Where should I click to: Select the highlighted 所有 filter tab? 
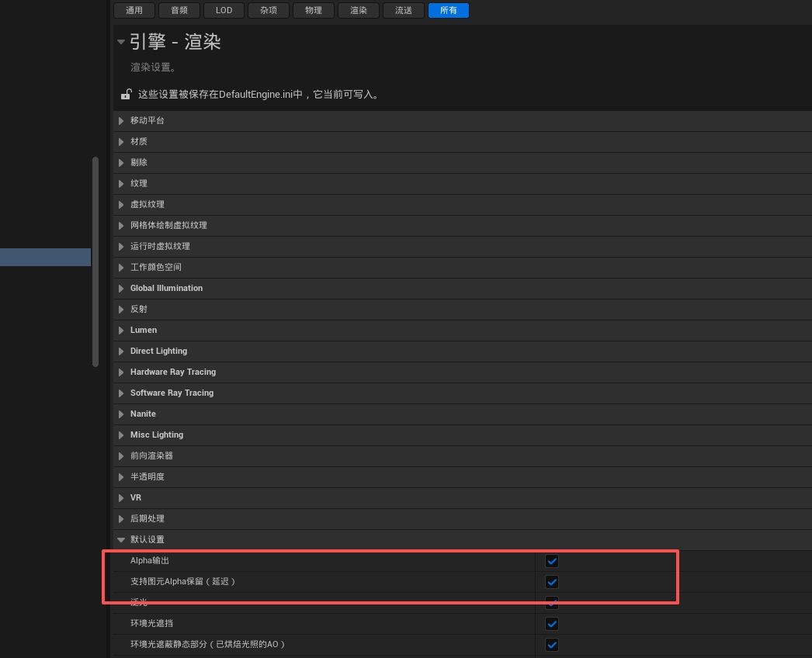pyautogui.click(x=449, y=10)
